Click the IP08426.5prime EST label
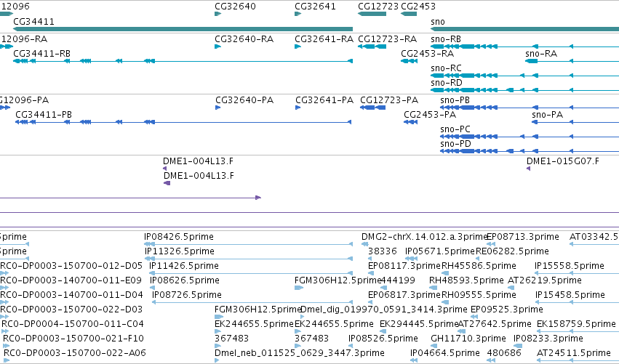619x364 pixels. pyautogui.click(x=179, y=237)
